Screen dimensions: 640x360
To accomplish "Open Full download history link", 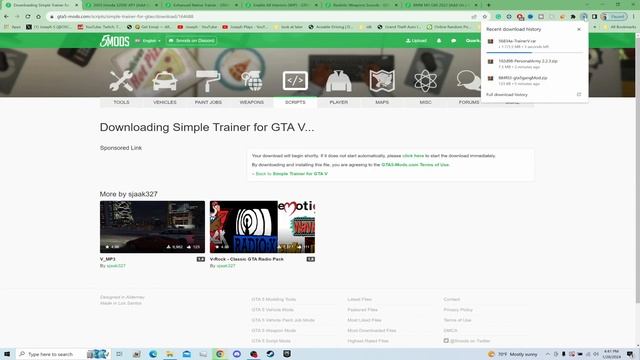I will point(507,94).
